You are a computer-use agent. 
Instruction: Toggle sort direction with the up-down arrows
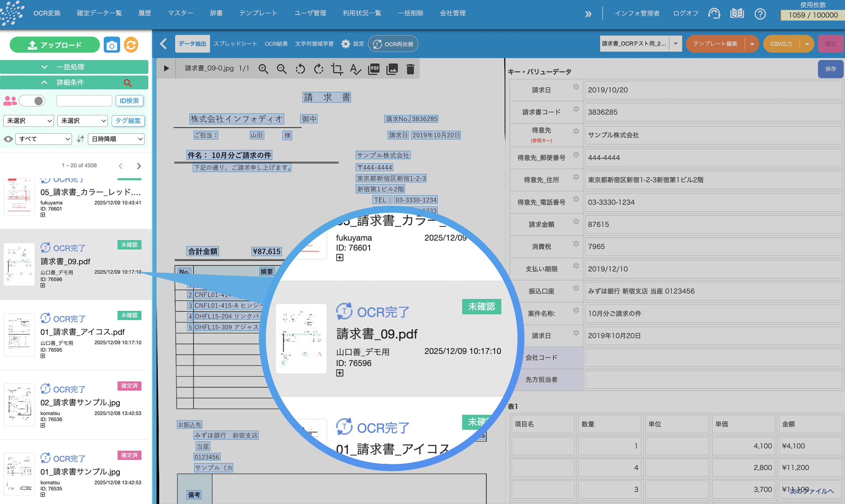(x=80, y=139)
